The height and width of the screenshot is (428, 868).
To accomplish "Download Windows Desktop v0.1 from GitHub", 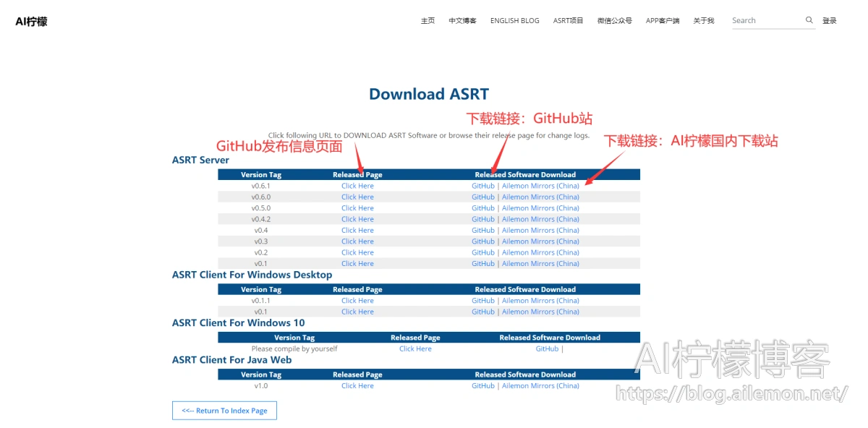I will click(x=483, y=312).
